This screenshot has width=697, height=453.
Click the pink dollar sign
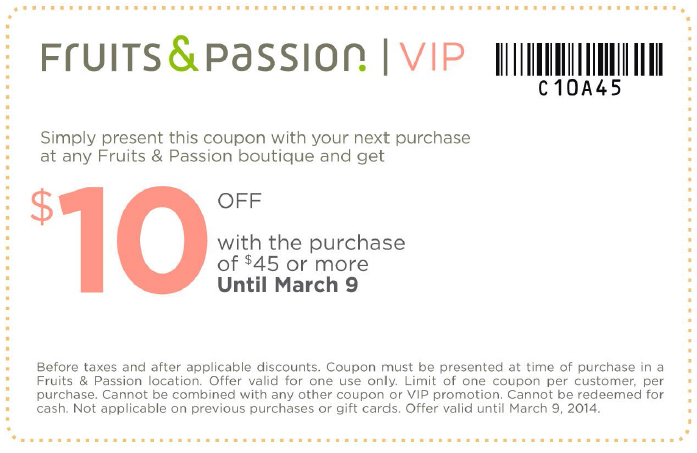click(x=42, y=206)
